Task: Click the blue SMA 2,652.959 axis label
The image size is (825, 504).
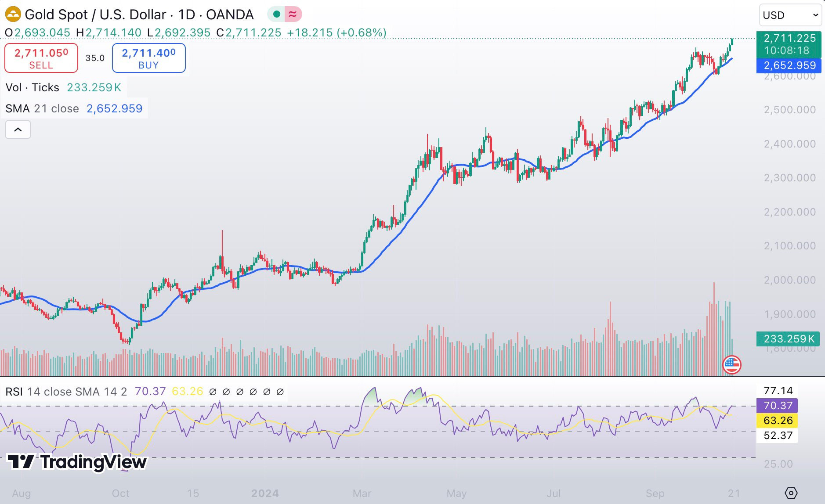Action: click(x=789, y=65)
